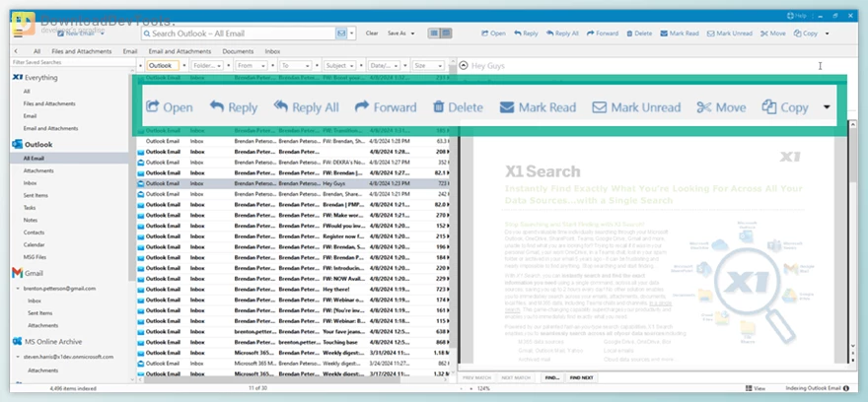This screenshot has width=868, height=402.
Task: Move the email using the Move tool
Action: [772, 33]
